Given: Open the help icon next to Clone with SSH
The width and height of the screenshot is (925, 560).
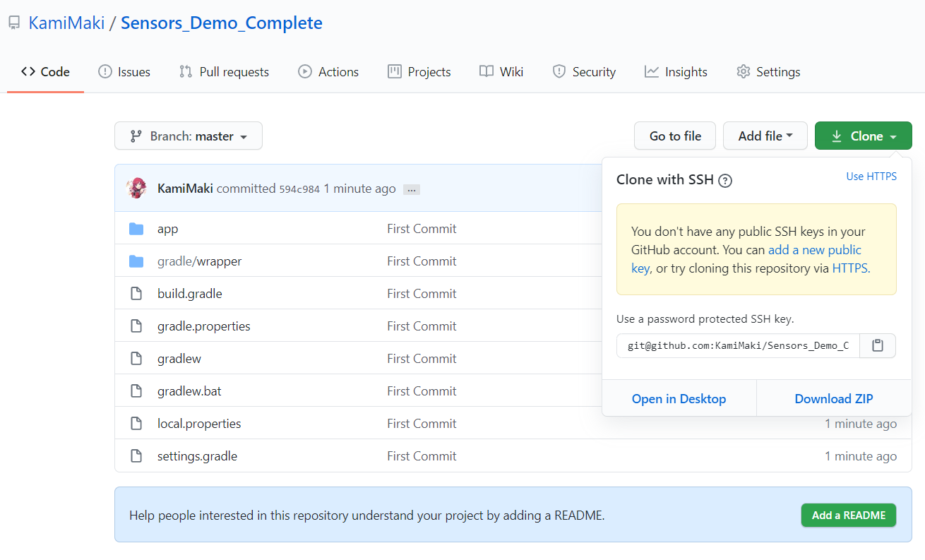Looking at the screenshot, I should click(x=725, y=180).
